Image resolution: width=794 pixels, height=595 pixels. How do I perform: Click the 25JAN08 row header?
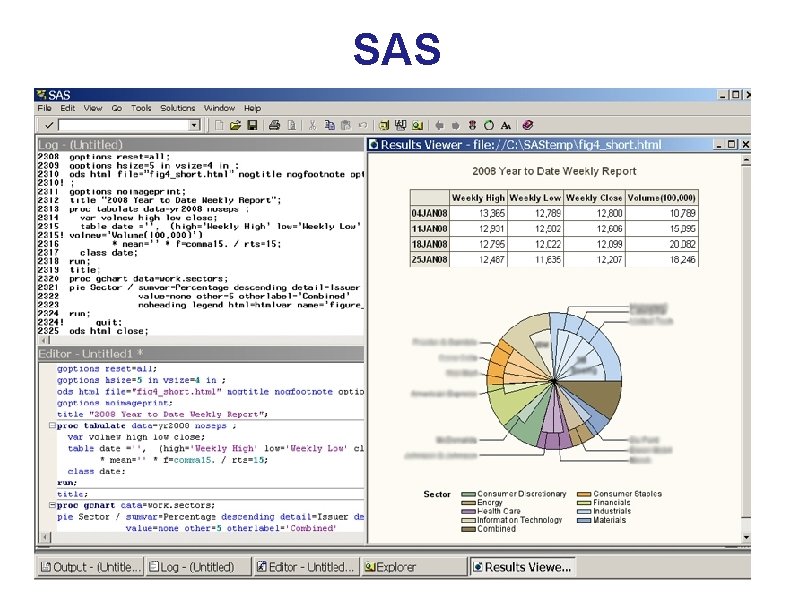pyautogui.click(x=429, y=260)
